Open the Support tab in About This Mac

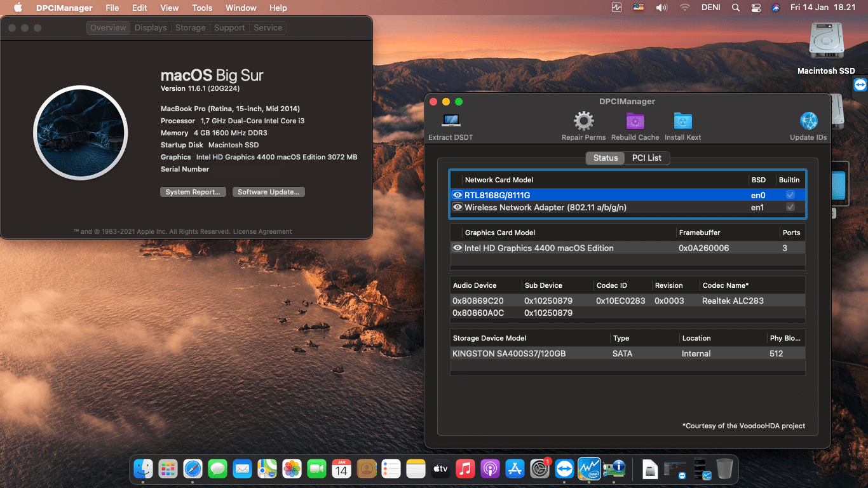[229, 28]
